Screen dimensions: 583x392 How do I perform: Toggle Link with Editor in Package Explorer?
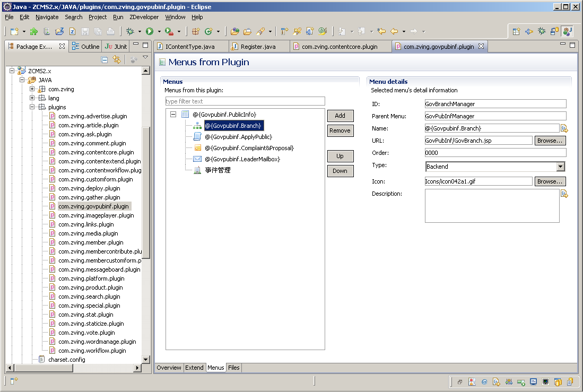pyautogui.click(x=117, y=60)
